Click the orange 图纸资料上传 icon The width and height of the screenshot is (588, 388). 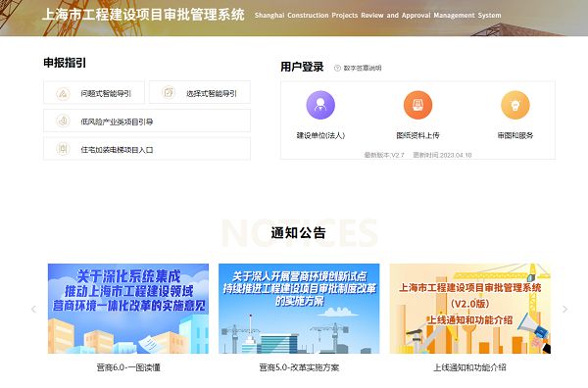click(x=417, y=105)
